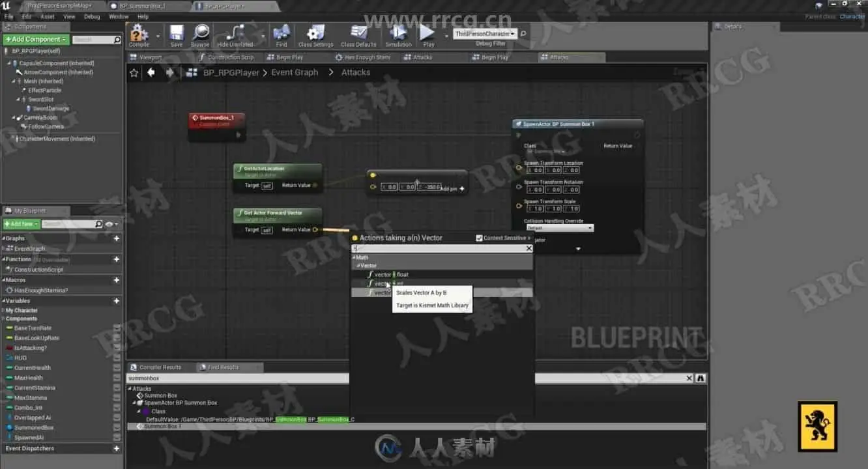Add a new function with Functions plus
Screen dimensions: 868x469
click(x=117, y=259)
